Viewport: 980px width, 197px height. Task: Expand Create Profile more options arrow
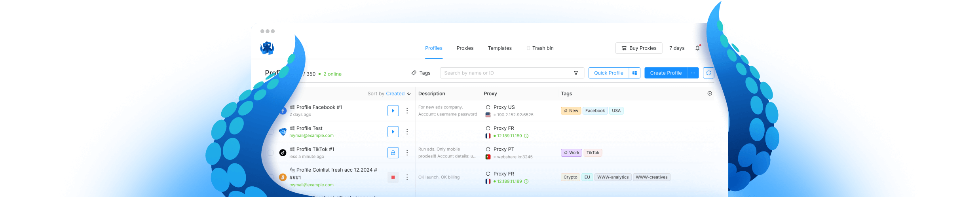pyautogui.click(x=693, y=73)
